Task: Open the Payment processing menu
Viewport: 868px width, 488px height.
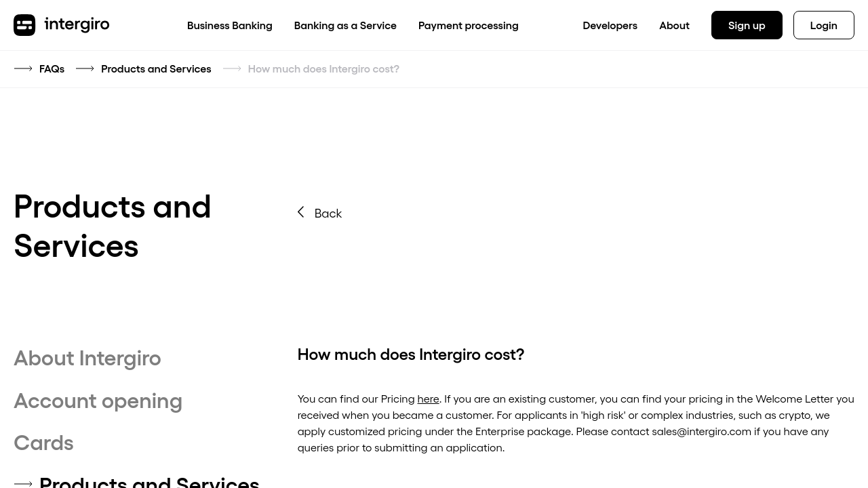Action: click(x=469, y=25)
